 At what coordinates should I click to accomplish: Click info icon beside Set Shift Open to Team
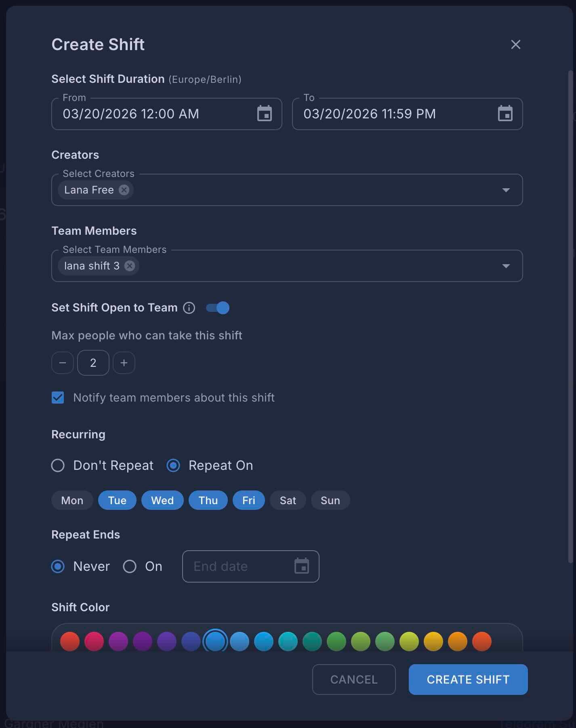pos(189,308)
